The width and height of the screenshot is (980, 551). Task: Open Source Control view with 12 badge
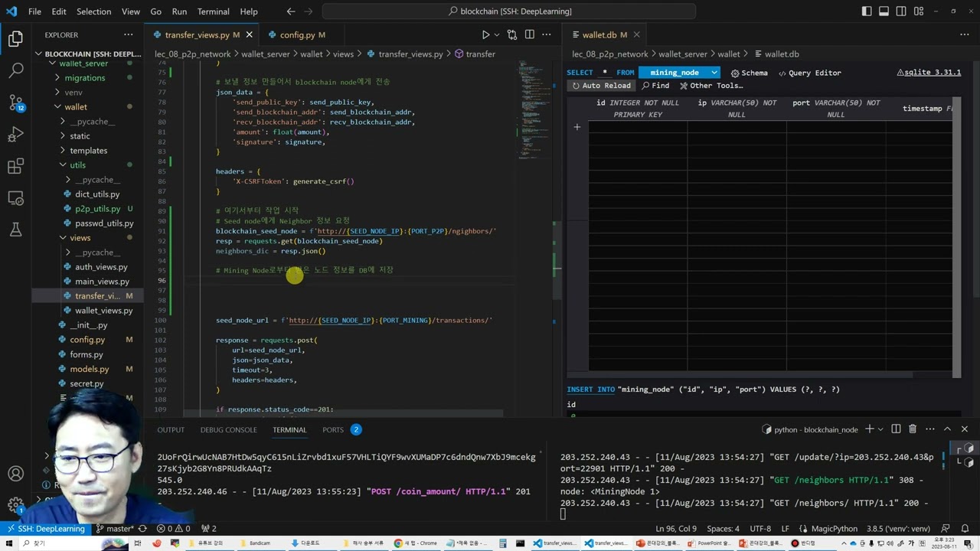(15, 103)
